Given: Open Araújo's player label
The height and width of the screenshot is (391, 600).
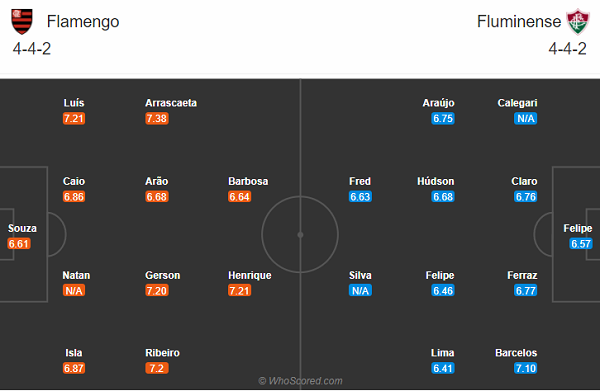Looking at the screenshot, I should tap(438, 103).
